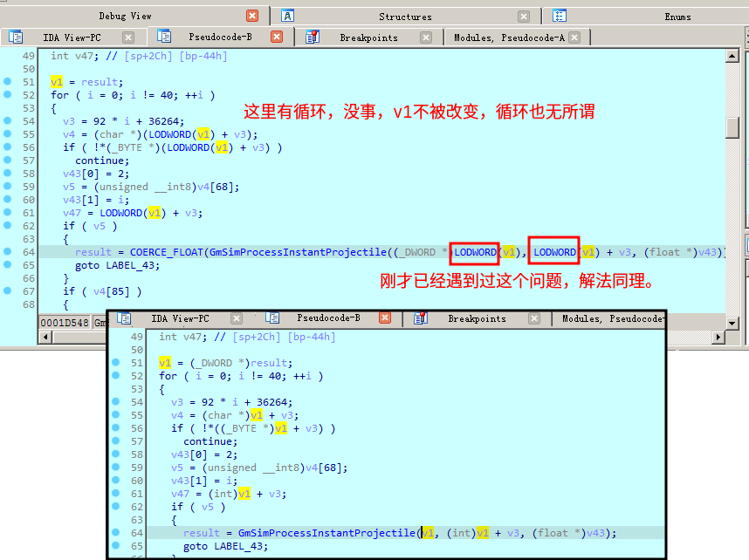The image size is (749, 560).
Task: Click 'v43[0] = 2;' in lower view
Action: pos(204,454)
